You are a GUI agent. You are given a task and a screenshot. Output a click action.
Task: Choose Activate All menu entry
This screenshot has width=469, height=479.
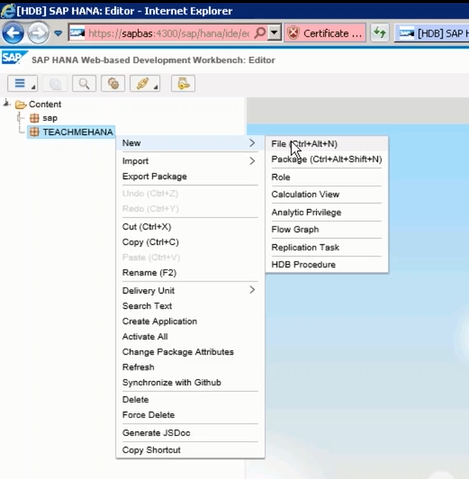point(190,336)
